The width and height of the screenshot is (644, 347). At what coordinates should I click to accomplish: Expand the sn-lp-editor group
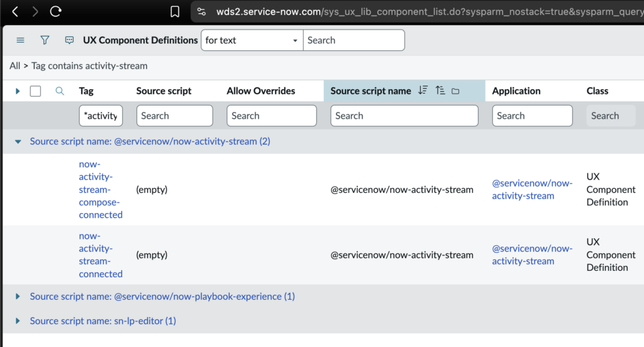(x=18, y=321)
